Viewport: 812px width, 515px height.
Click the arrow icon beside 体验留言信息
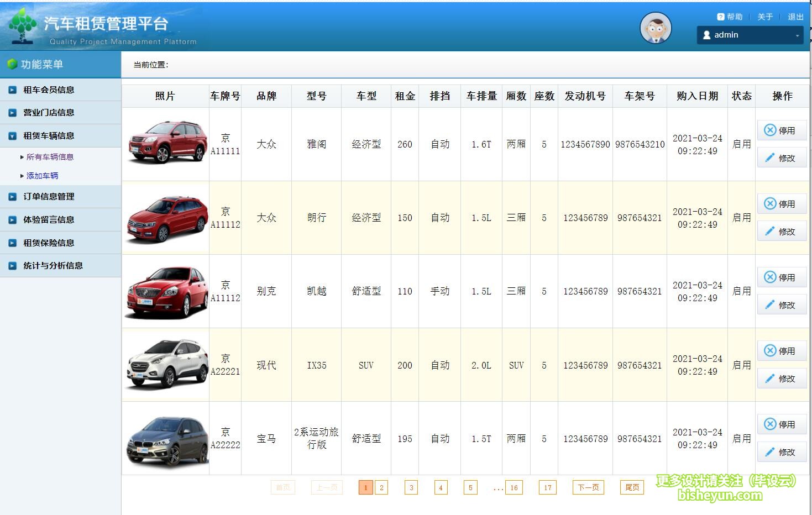point(12,220)
